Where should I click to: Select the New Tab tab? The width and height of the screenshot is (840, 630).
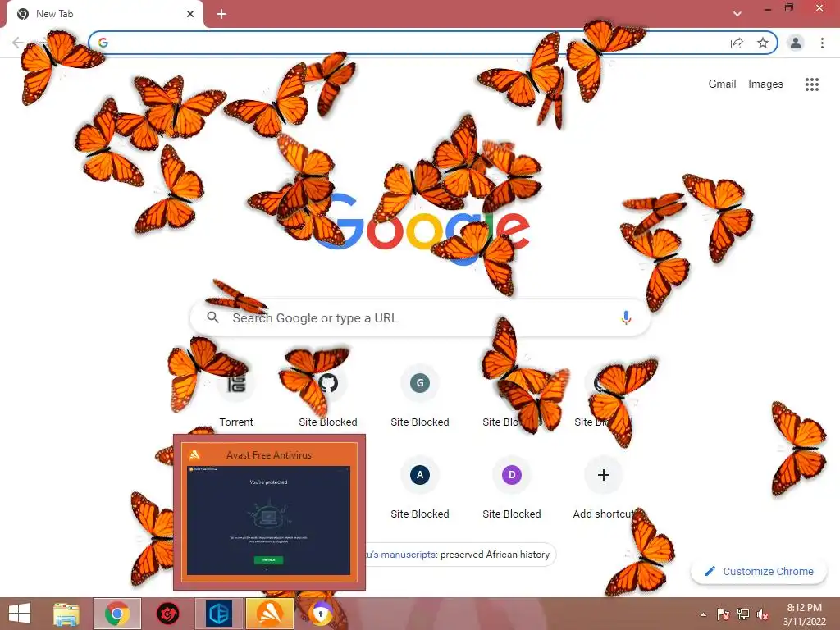point(105,14)
